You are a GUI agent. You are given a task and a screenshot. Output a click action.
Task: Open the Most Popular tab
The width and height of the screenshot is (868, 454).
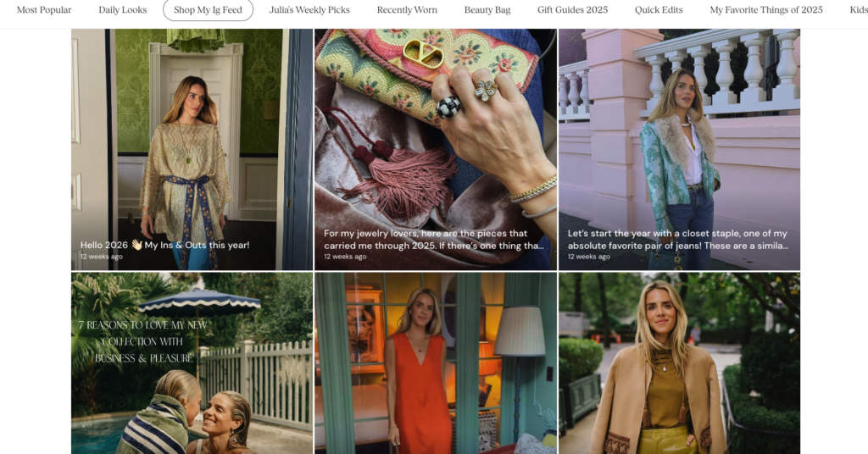click(x=44, y=10)
